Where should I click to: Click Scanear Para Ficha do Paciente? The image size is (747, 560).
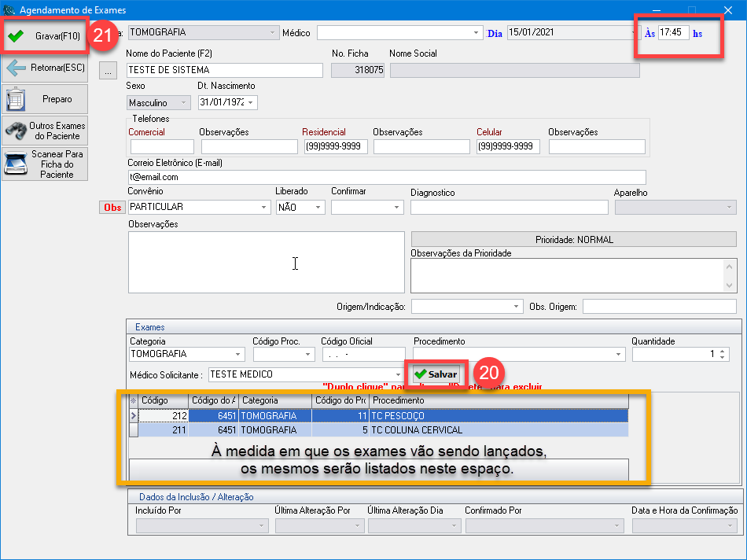(x=44, y=164)
